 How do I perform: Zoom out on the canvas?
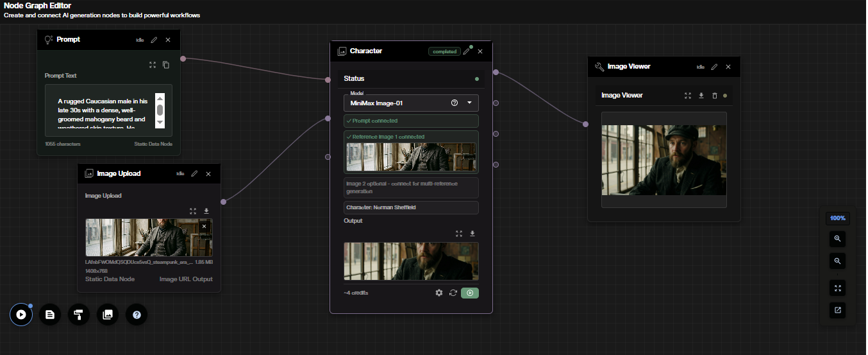pyautogui.click(x=838, y=261)
